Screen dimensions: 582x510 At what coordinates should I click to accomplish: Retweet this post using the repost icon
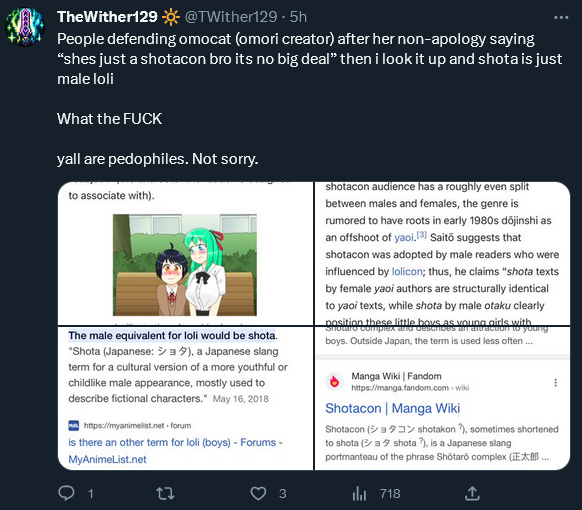tap(165, 494)
